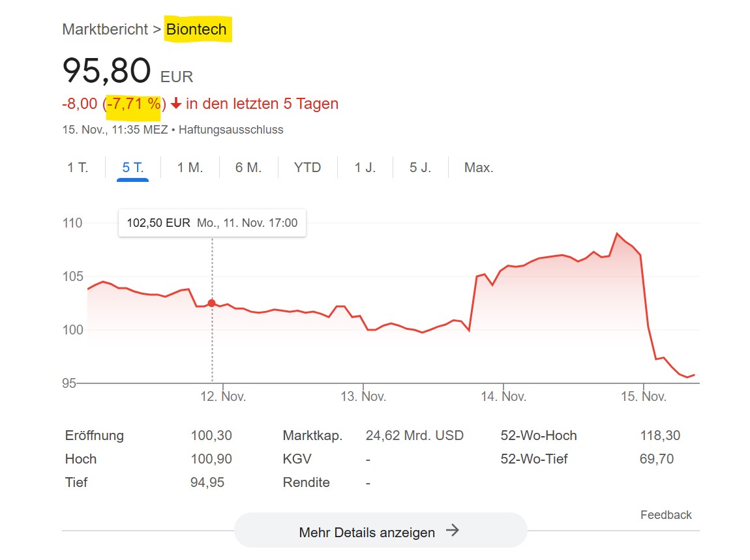Click the -8,00 absolute change value
Viewport: 750px width, 560px height.
(80, 103)
